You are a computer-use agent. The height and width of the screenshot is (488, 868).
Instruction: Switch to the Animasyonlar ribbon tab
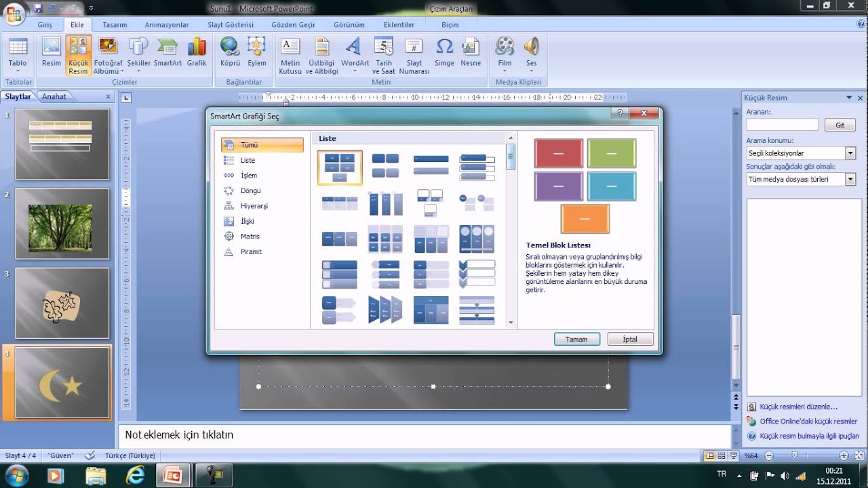click(x=167, y=24)
